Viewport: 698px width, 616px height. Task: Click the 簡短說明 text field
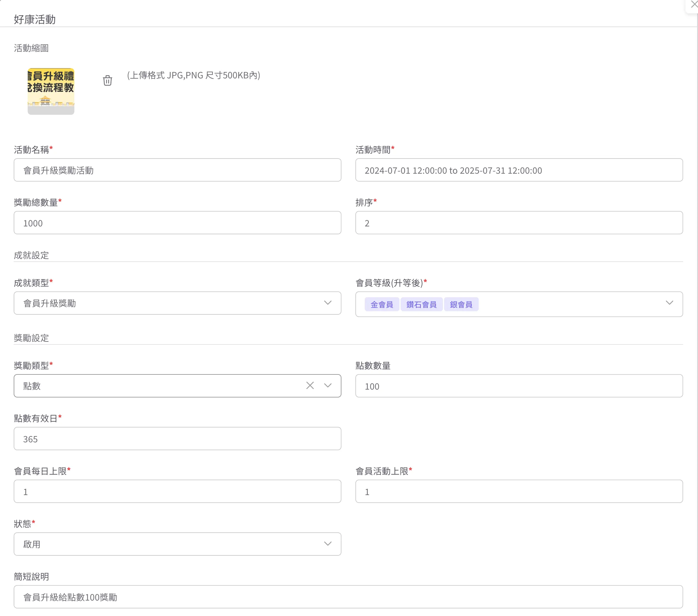tap(348, 597)
